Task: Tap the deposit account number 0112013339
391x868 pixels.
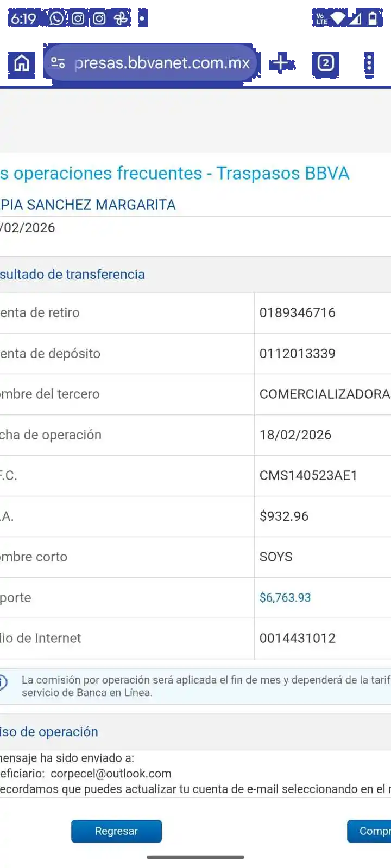Action: click(x=297, y=354)
